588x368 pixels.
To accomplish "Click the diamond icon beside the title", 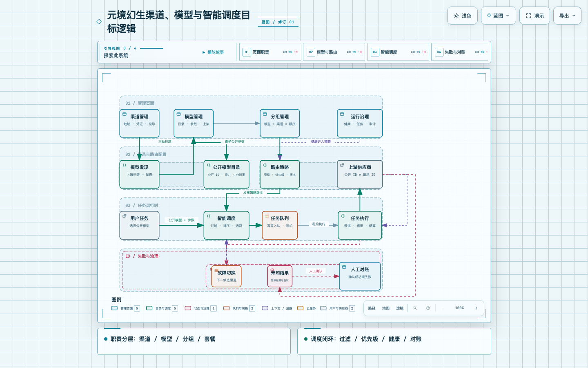I will (99, 22).
